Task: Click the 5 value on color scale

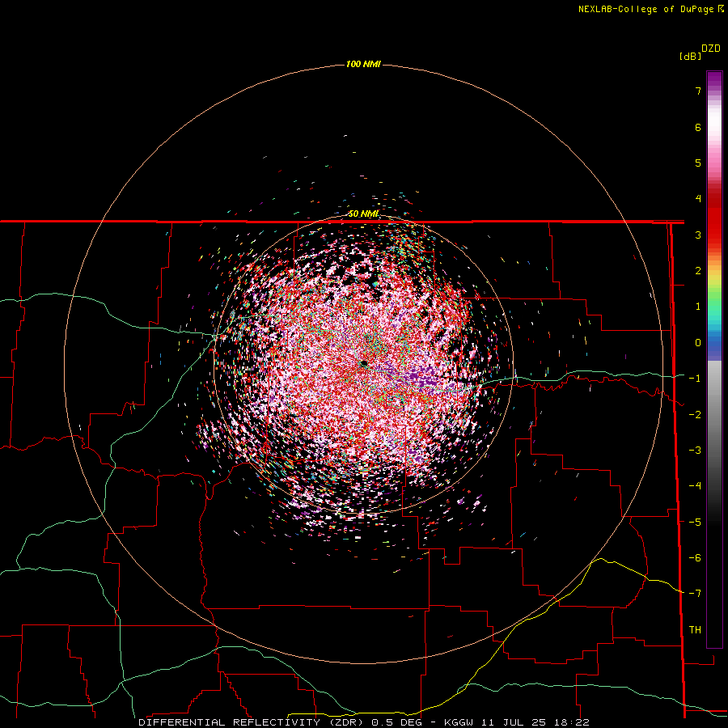Action: point(698,163)
